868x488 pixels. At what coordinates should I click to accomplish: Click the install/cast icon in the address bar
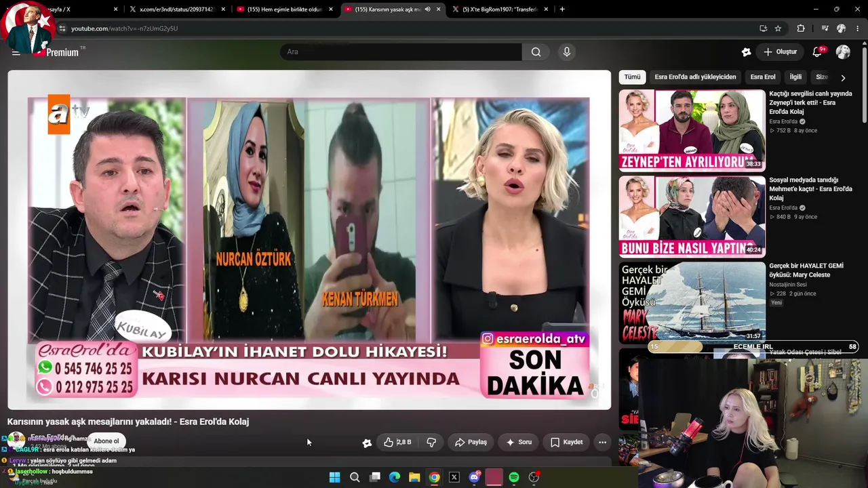pyautogui.click(x=763, y=28)
